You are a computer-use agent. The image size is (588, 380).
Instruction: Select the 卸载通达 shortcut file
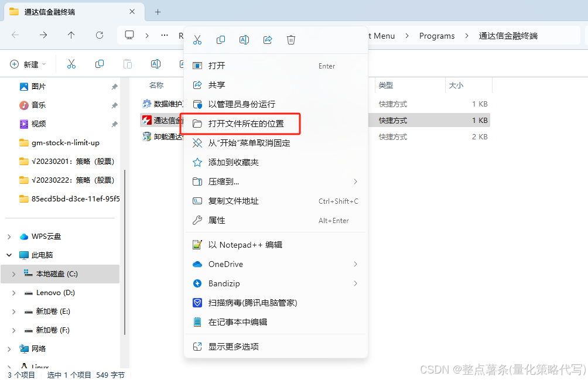coord(163,137)
